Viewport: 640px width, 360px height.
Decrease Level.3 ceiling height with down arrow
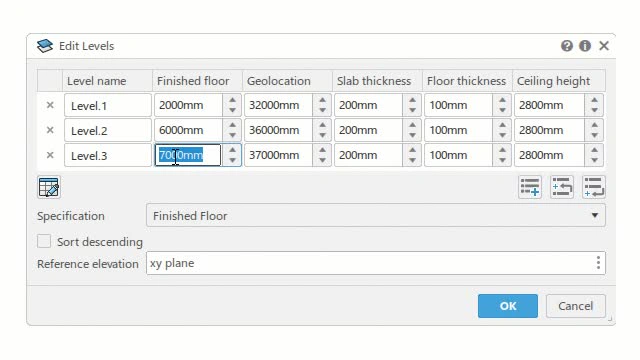coord(594,160)
